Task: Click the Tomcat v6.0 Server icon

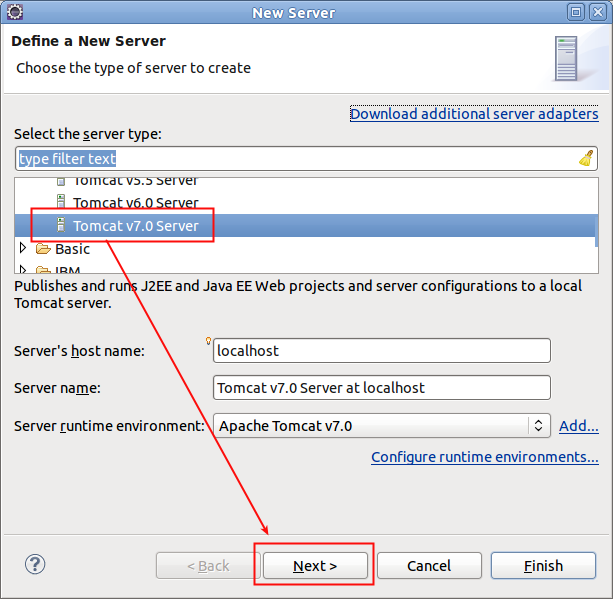Action: click(61, 202)
